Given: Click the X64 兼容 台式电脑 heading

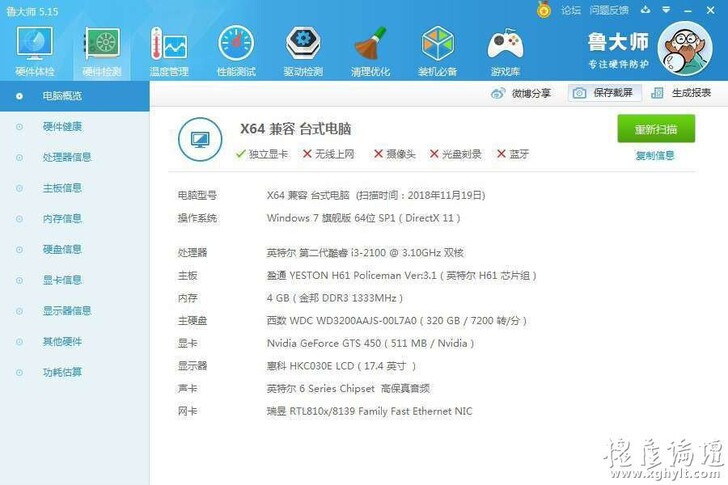Looking at the screenshot, I should [x=295, y=129].
